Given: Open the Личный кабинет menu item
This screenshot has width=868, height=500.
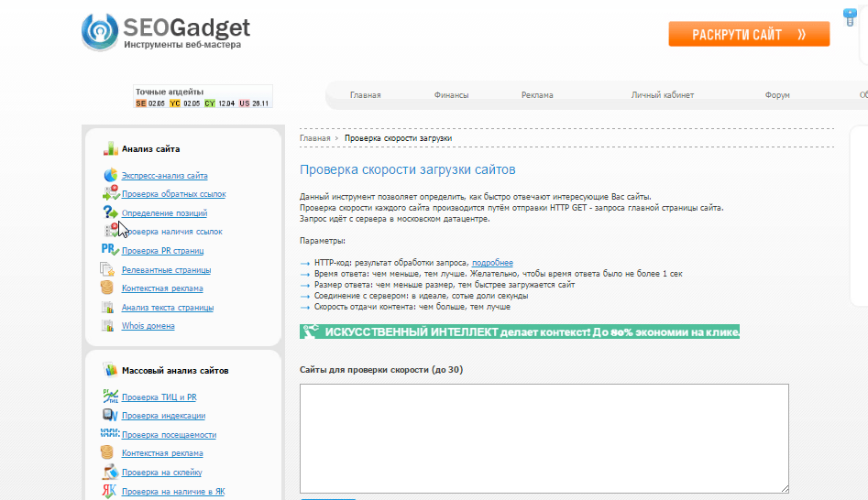Looking at the screenshot, I should click(x=662, y=95).
